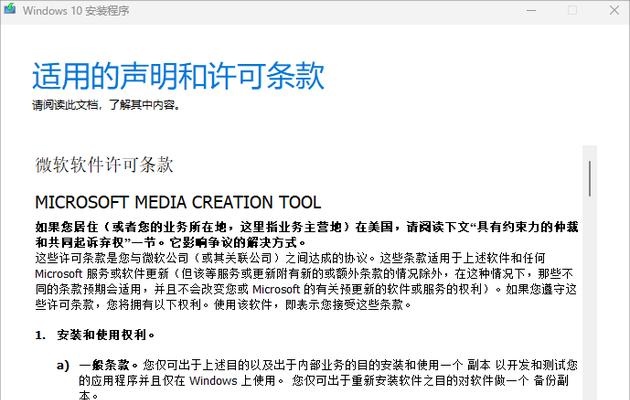Click the scrollbar track below the thumb
This screenshot has width=630, height=400.
tap(589, 297)
